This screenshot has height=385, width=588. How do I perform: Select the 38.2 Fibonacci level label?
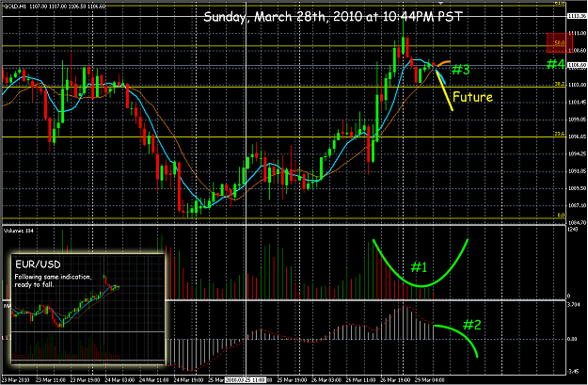pos(560,85)
